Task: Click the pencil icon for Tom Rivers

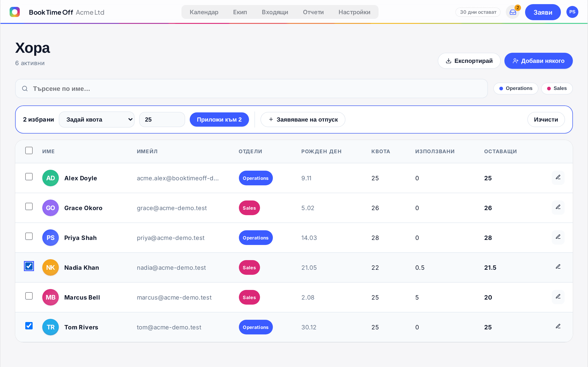Action: coord(558,327)
